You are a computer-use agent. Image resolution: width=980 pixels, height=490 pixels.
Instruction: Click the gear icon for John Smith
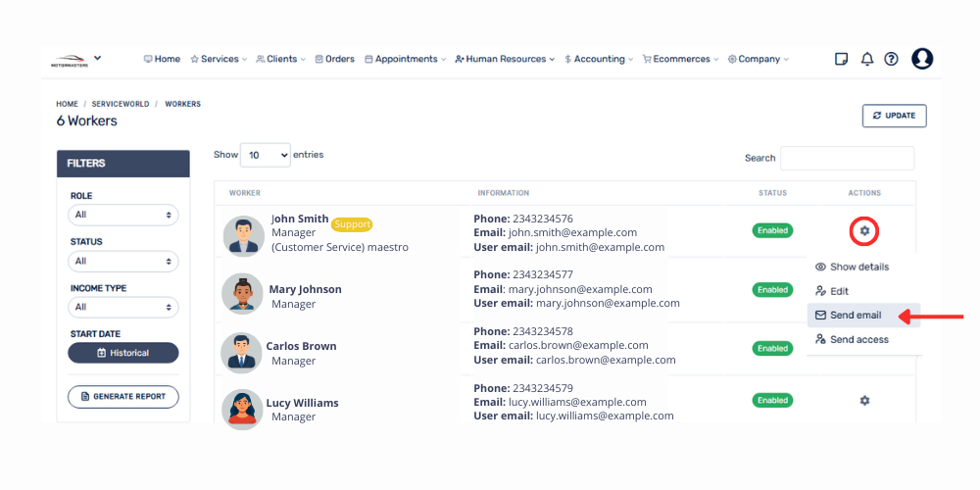coord(864,231)
